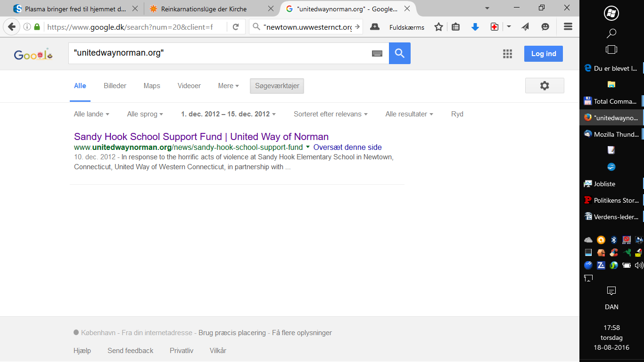The image size is (644, 362).
Task: Open Windows Start button
Action: (x=611, y=13)
